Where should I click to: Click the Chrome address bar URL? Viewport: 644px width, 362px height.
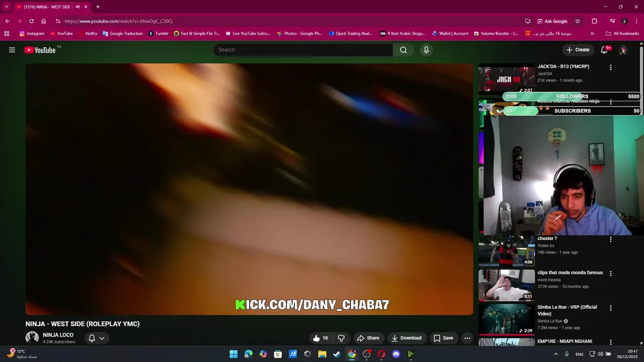tap(118, 21)
